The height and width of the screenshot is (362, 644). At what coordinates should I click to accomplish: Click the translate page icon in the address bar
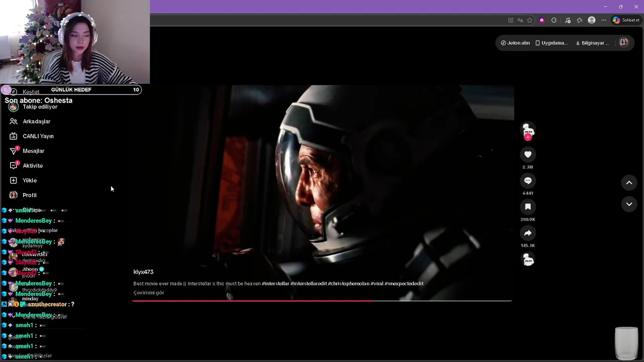tap(520, 20)
